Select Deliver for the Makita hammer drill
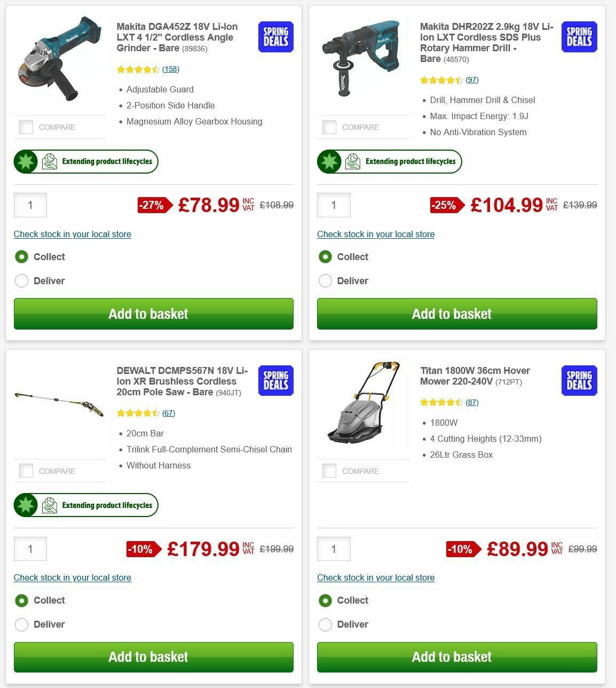The image size is (616, 688). tap(325, 280)
